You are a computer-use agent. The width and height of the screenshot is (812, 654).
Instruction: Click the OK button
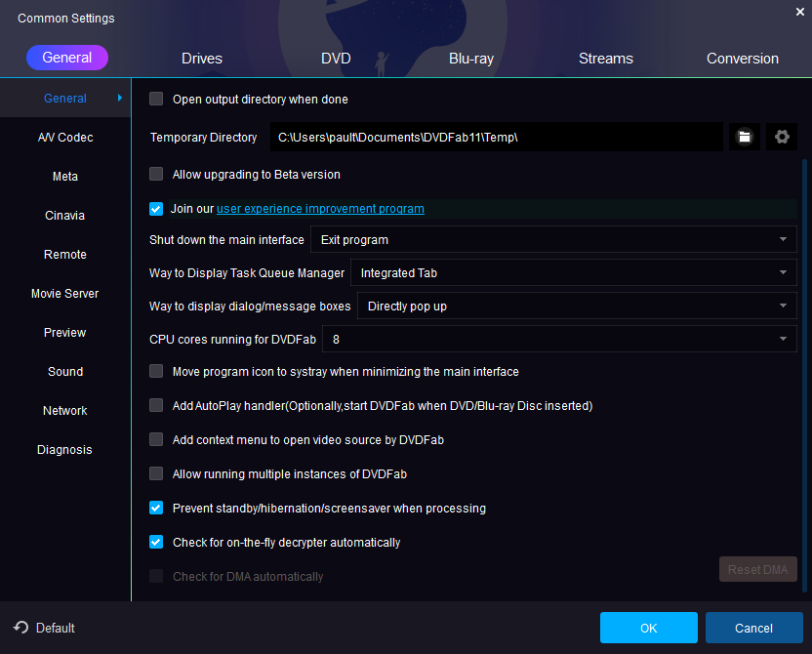point(649,628)
